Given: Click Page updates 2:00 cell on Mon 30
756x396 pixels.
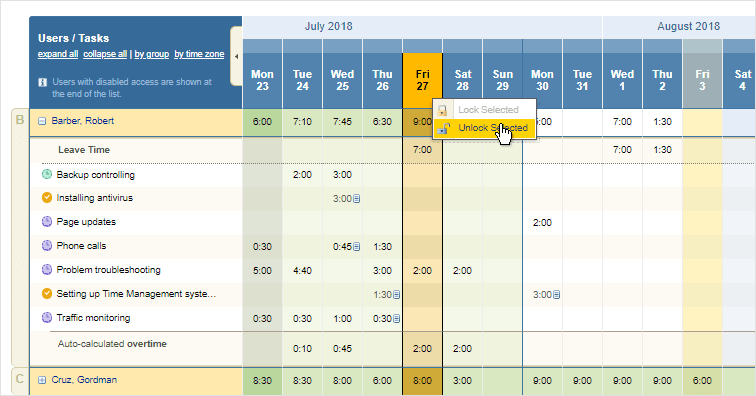Looking at the screenshot, I should [542, 223].
